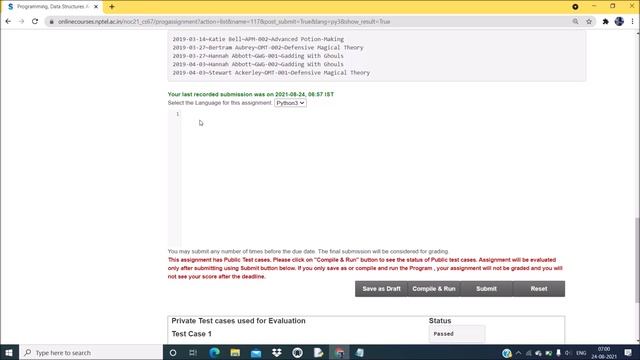Click the Katie Bell sample output line
Image resolution: width=640 pixels, height=360 pixels.
point(258,39)
